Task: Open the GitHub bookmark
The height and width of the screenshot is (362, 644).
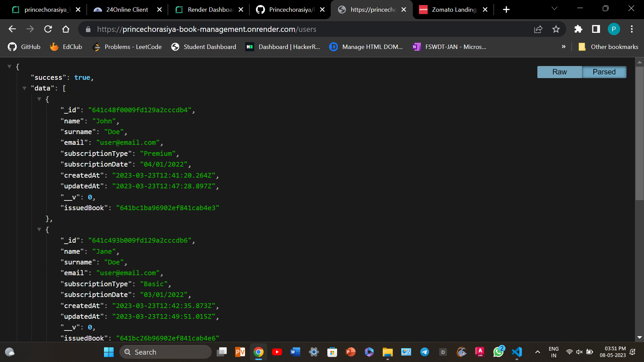Action: (23, 47)
